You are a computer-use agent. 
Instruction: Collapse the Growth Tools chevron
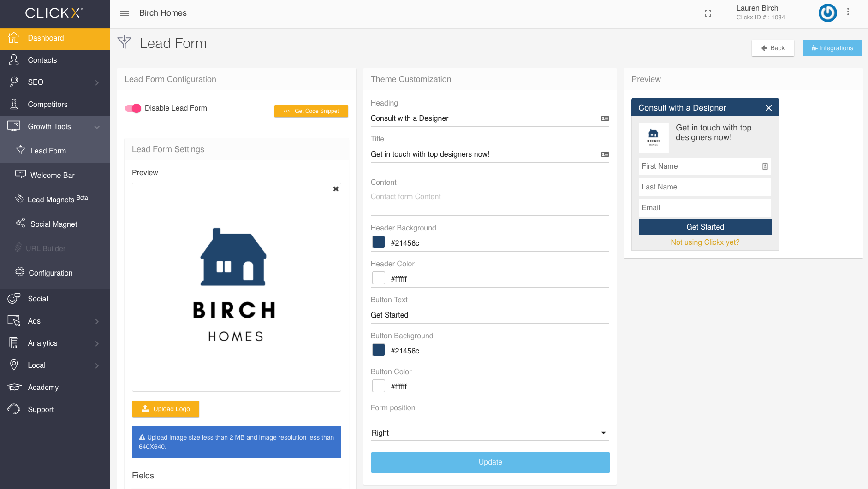click(97, 127)
